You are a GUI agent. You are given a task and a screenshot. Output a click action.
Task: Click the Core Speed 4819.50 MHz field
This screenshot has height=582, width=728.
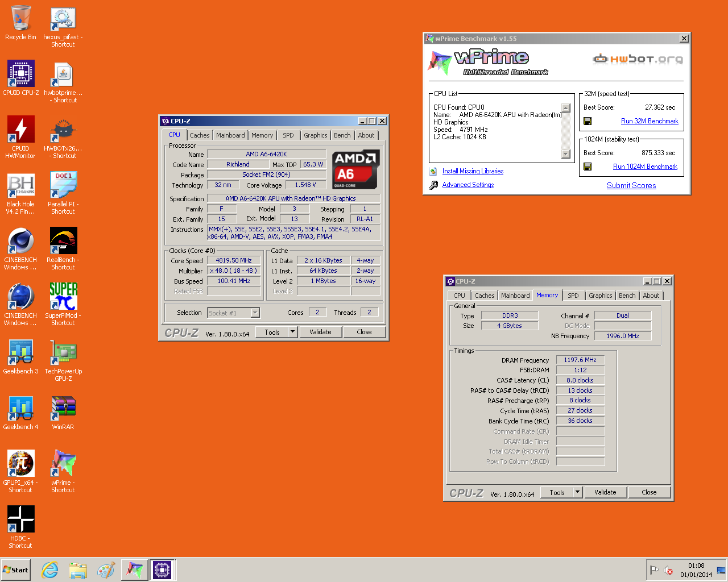coord(234,260)
